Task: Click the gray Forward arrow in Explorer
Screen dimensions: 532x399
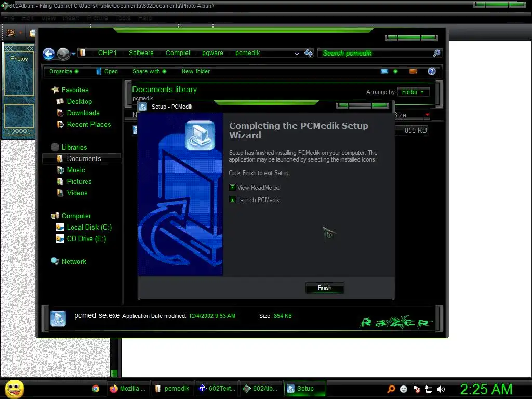Action: [63, 54]
